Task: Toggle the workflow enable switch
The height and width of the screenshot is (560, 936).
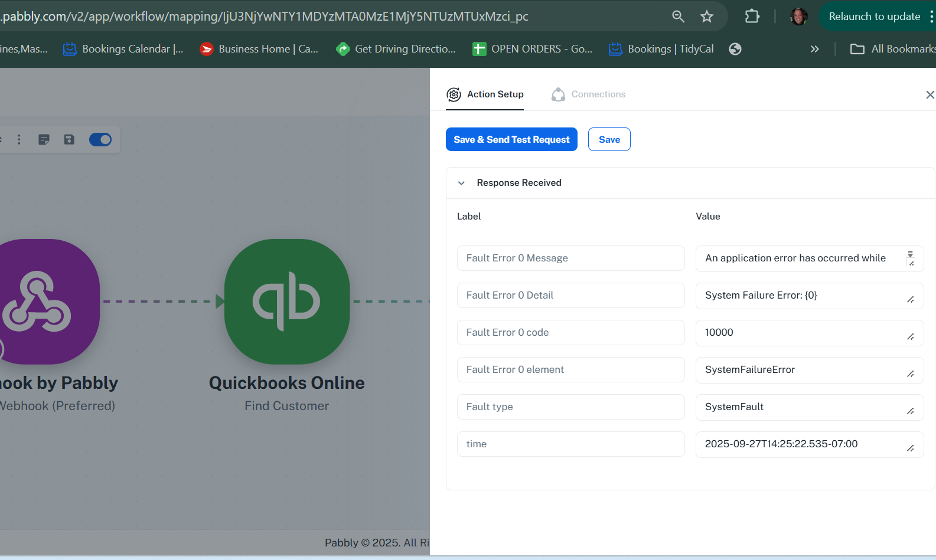Action: coord(100,139)
